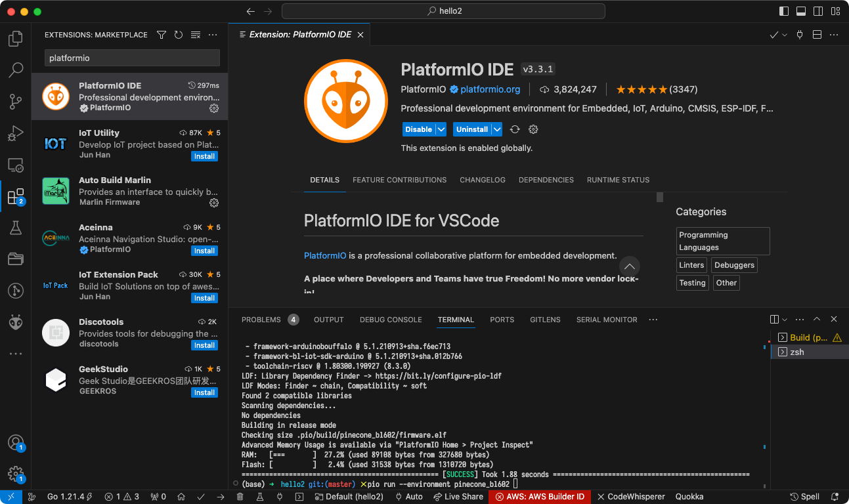
Task: Click the Disable extension button
Action: click(418, 129)
